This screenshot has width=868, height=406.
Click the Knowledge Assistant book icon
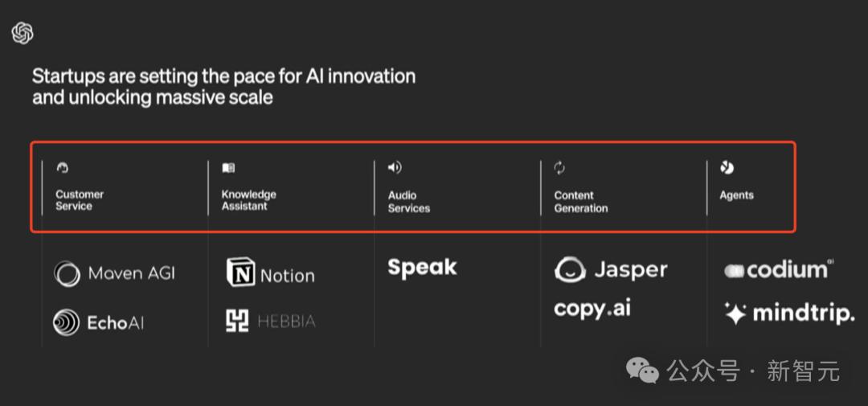[228, 168]
